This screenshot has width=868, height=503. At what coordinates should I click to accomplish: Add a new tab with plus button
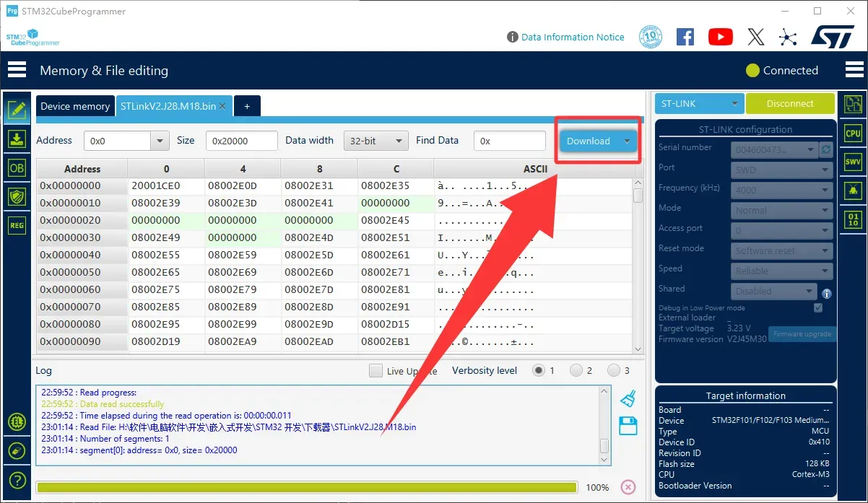[247, 106]
